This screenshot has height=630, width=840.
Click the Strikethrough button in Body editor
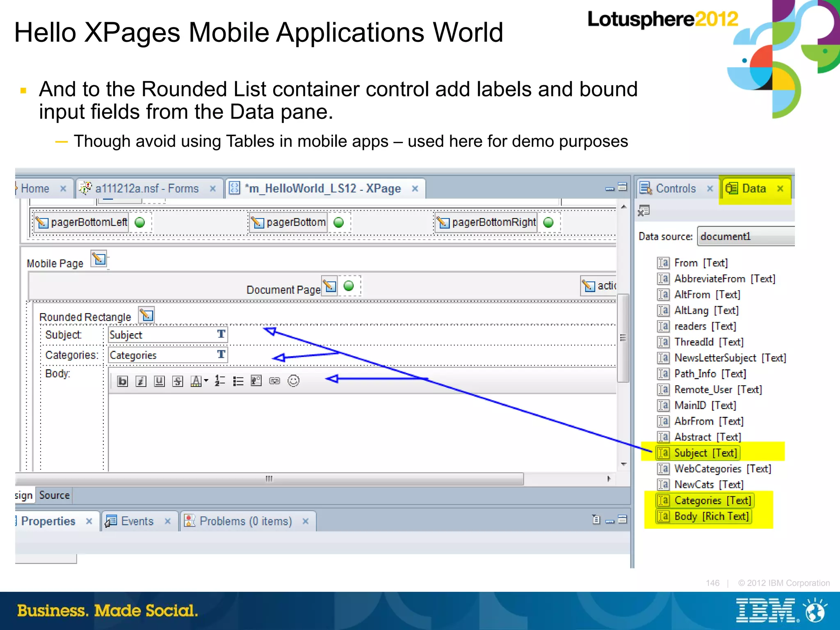[x=178, y=381]
